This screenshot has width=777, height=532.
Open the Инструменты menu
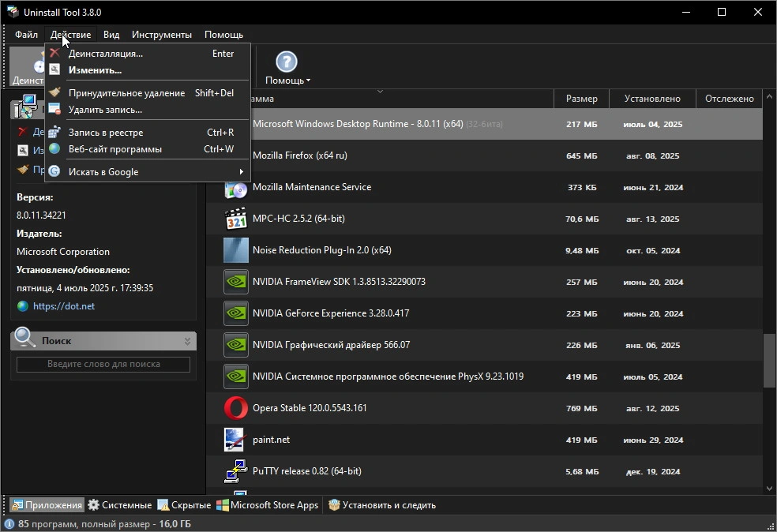[x=162, y=35]
